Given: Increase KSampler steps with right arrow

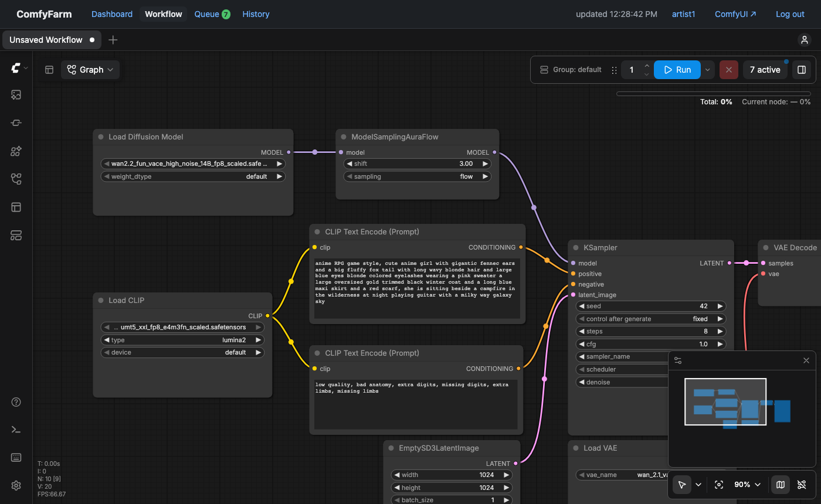Looking at the screenshot, I should pos(720,331).
